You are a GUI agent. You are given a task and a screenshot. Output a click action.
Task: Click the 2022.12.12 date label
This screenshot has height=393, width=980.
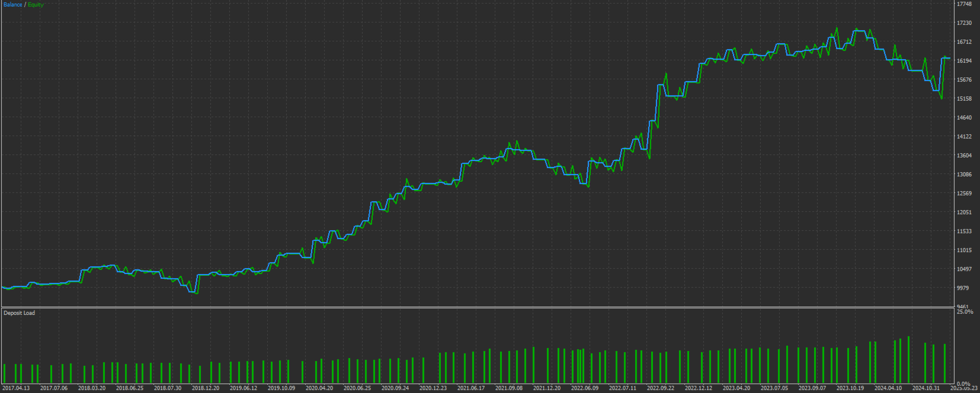point(699,388)
